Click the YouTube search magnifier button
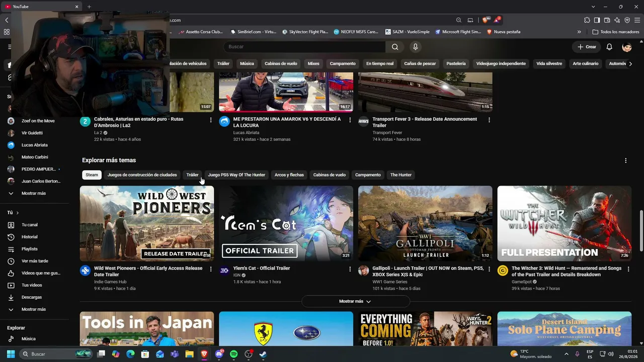 coord(395,47)
